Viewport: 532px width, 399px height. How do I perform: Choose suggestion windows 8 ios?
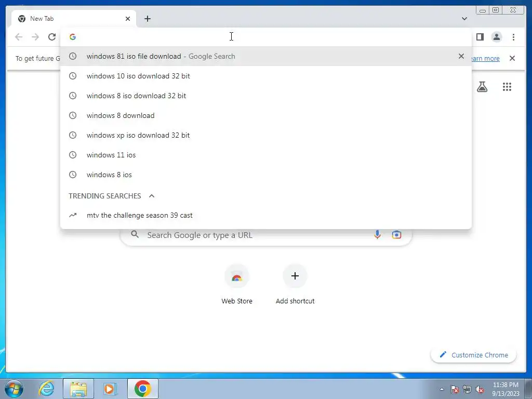(265, 175)
